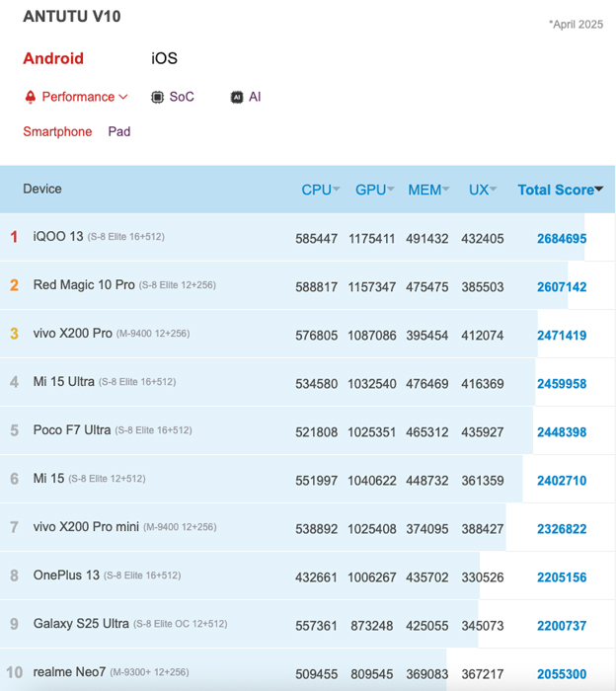Click total score 2471419
This screenshot has height=691, width=616.
[x=562, y=336]
